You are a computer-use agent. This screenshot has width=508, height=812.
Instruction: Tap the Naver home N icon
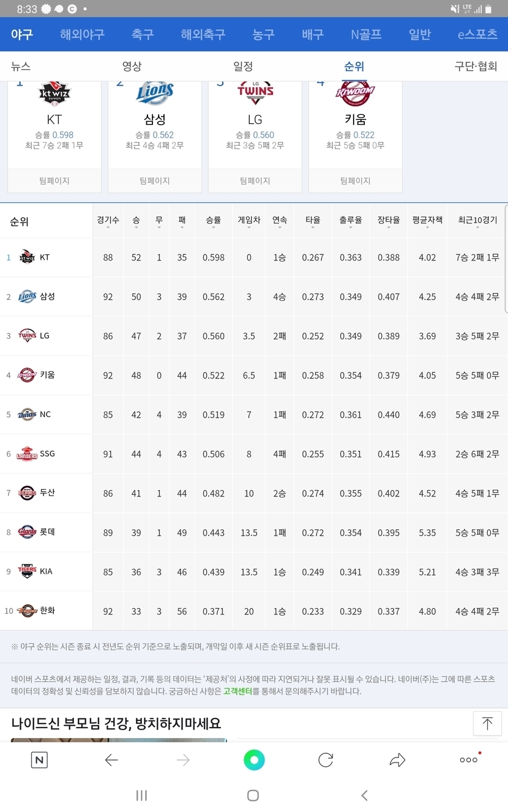39,760
